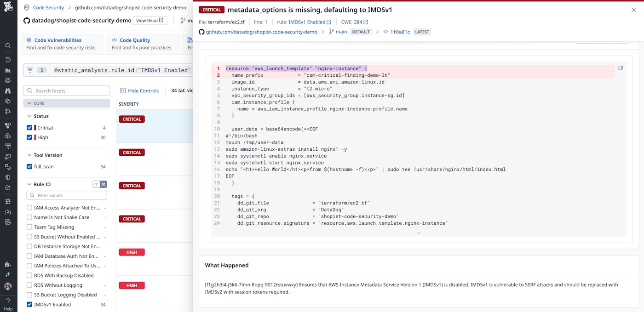Open the stacked-lines logs icon in sidebar
The width and height of the screenshot is (644, 312).
click(8, 146)
